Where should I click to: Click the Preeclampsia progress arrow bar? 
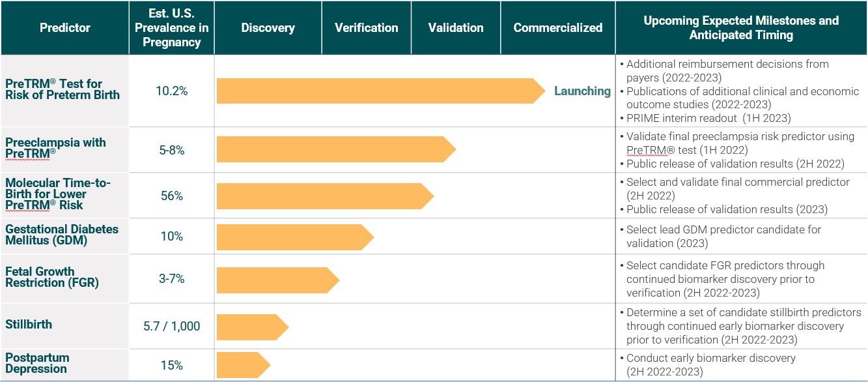point(332,149)
